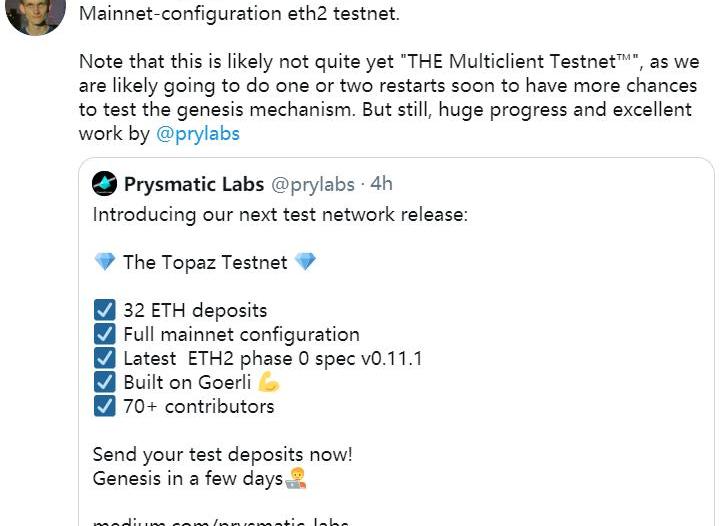
Task: Open the 4h timestamp of quoted tweet
Action: (382, 184)
